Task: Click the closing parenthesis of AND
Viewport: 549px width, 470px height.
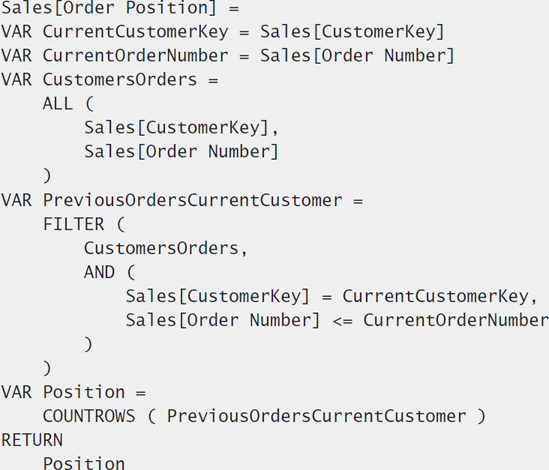Action: click(88, 344)
